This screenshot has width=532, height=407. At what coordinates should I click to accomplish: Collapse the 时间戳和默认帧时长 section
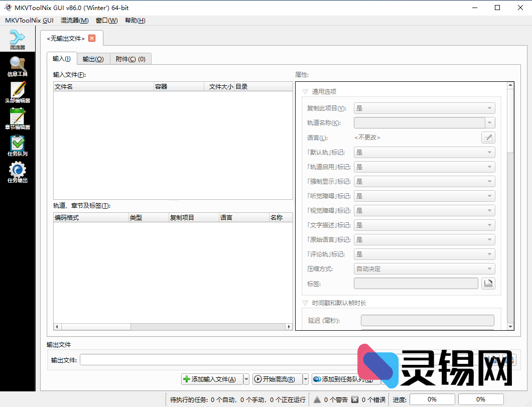coord(305,303)
